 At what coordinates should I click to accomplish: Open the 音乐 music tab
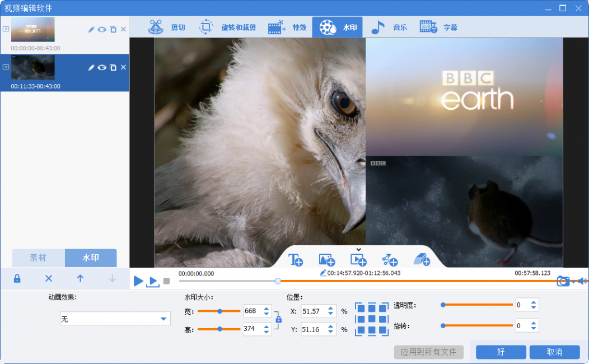[389, 27]
